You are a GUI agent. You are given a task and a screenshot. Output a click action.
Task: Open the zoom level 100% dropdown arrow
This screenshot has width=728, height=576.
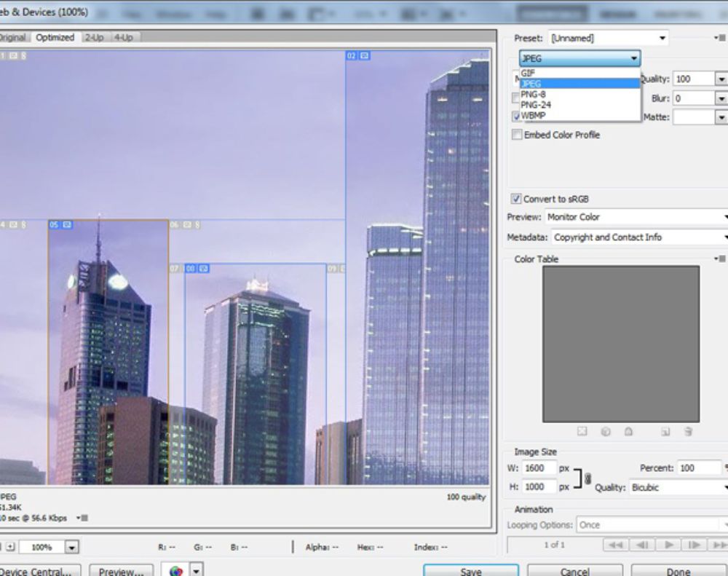[71, 547]
